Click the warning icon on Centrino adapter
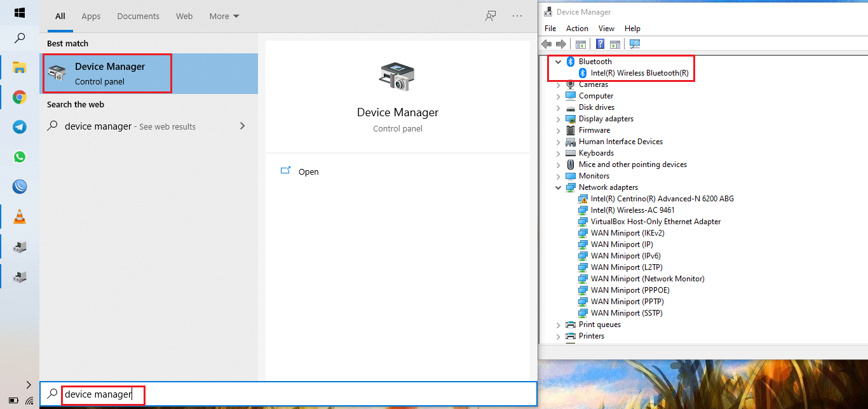868x409 pixels. [583, 199]
